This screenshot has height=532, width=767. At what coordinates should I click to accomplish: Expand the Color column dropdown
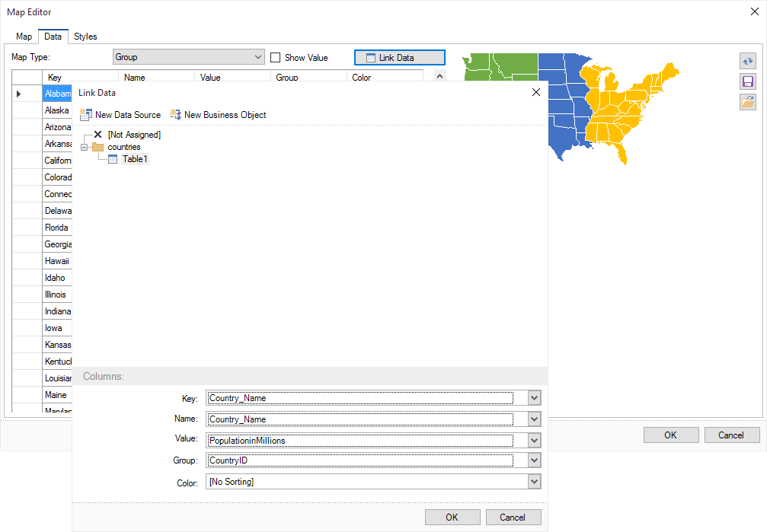point(534,482)
